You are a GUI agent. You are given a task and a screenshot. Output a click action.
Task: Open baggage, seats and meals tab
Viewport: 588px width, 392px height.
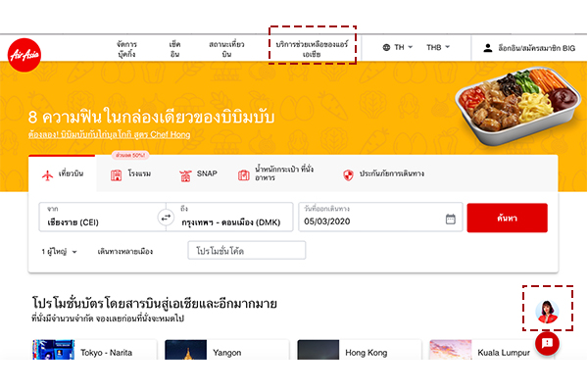click(x=275, y=173)
